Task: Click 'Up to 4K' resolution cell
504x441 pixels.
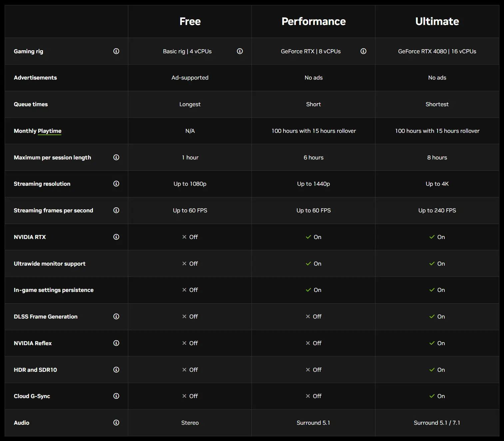Action: point(437,184)
